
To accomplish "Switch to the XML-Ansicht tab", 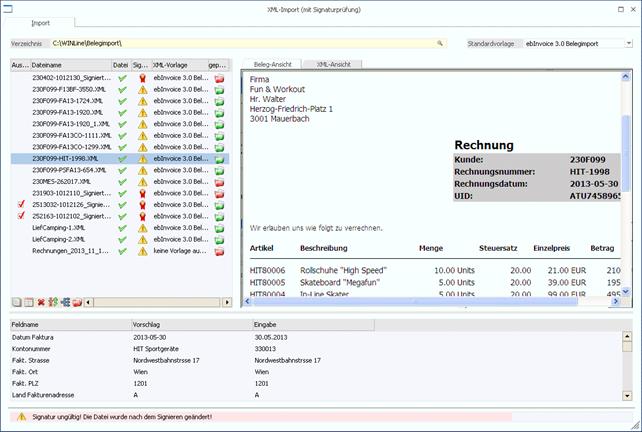I will tap(332, 64).
